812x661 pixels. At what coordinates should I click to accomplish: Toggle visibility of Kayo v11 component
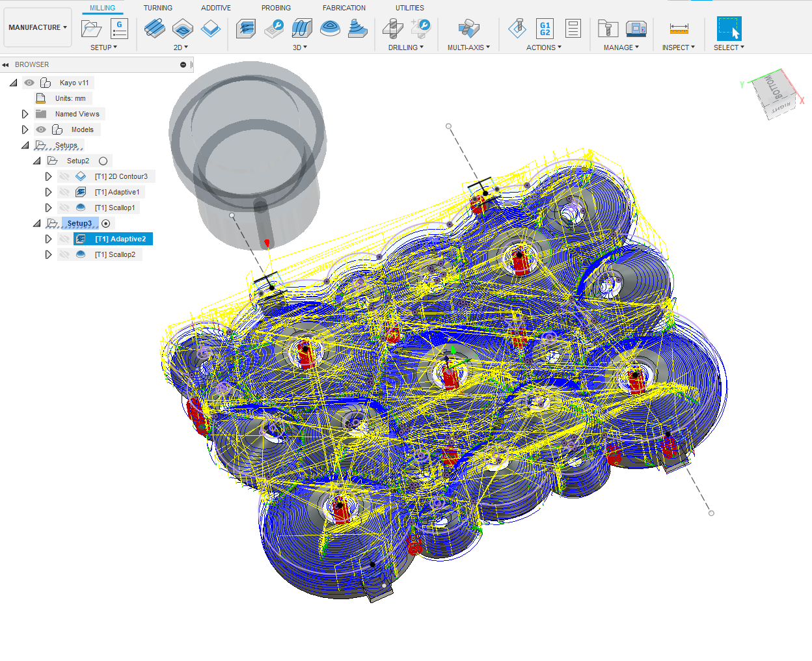point(29,83)
